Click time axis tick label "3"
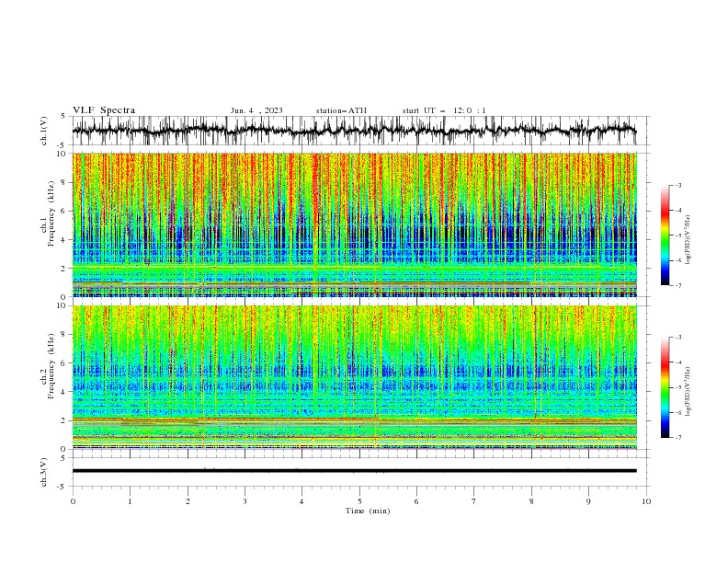This screenshot has width=728, height=563. 245,501
